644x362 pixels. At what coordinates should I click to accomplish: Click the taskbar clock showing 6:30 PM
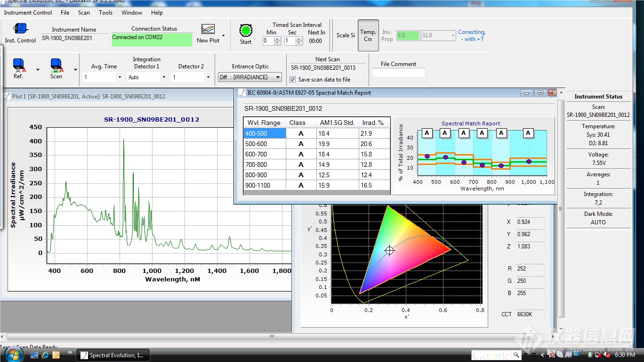click(625, 355)
